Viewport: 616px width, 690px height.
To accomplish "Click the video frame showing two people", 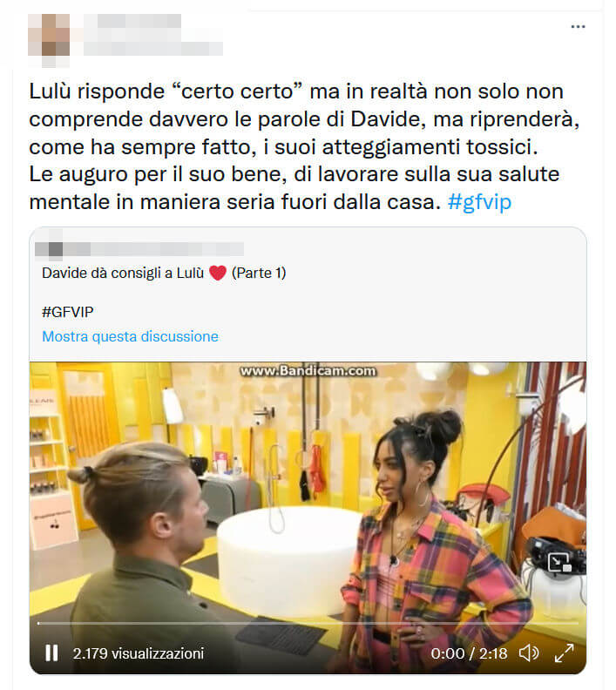I will [308, 493].
